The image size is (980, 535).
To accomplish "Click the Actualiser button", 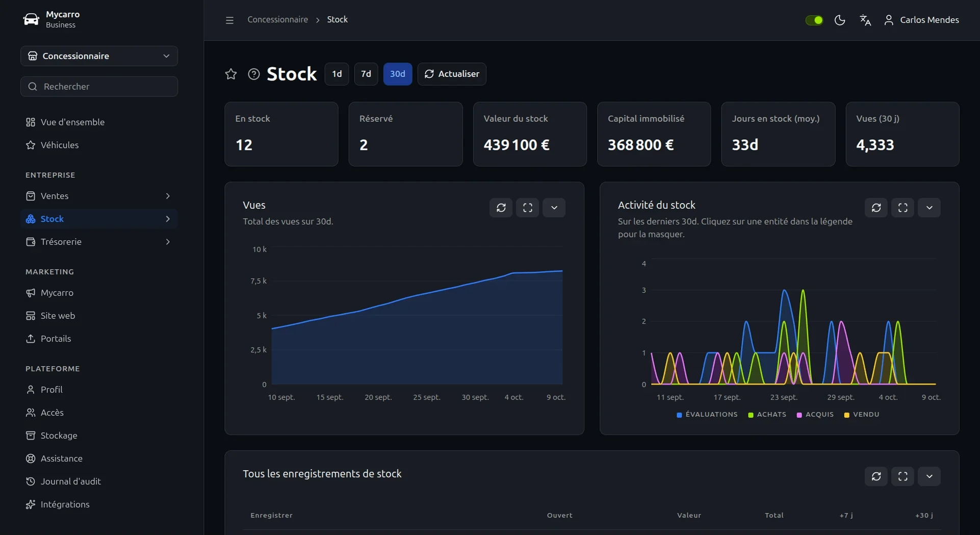I will pyautogui.click(x=452, y=74).
